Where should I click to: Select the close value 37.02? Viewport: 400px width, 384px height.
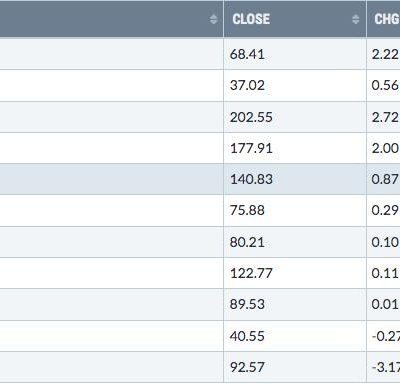(247, 85)
